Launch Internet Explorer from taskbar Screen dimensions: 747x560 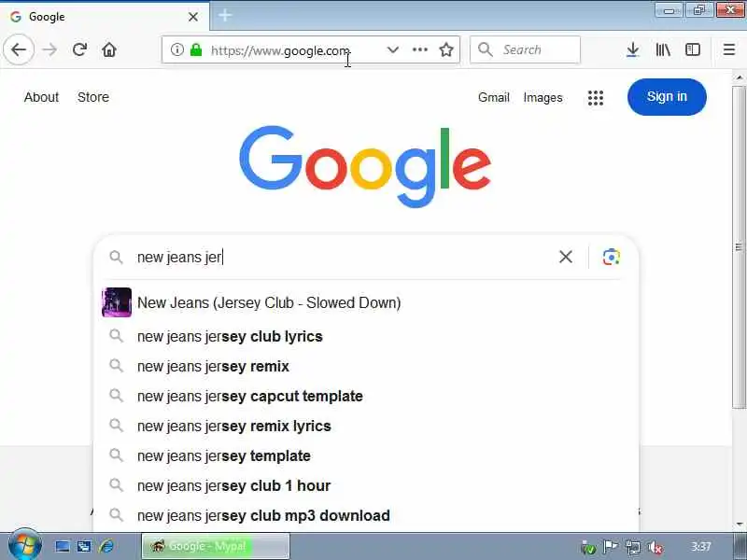[x=106, y=546]
